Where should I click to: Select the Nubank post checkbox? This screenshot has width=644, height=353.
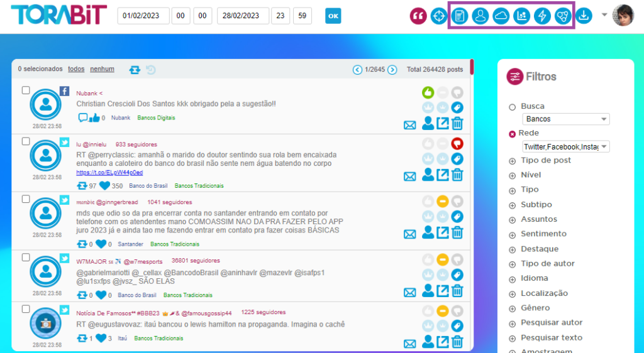25,90
